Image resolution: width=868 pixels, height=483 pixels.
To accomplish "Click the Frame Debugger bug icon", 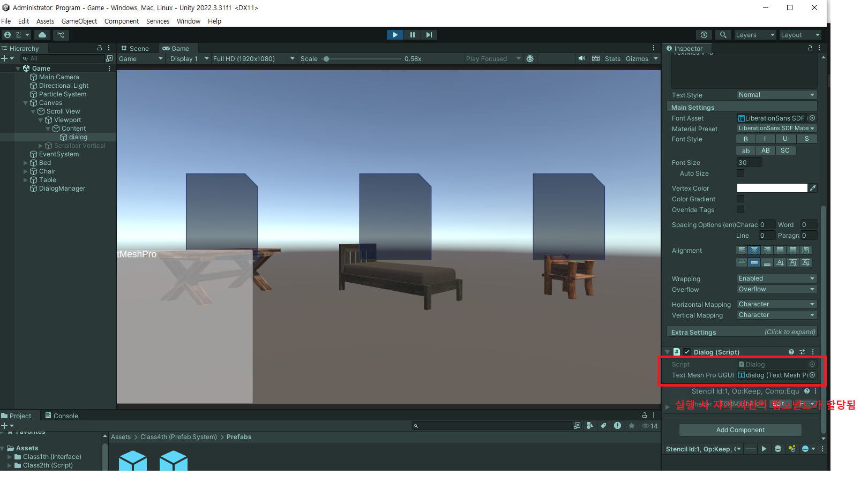I will tap(530, 58).
